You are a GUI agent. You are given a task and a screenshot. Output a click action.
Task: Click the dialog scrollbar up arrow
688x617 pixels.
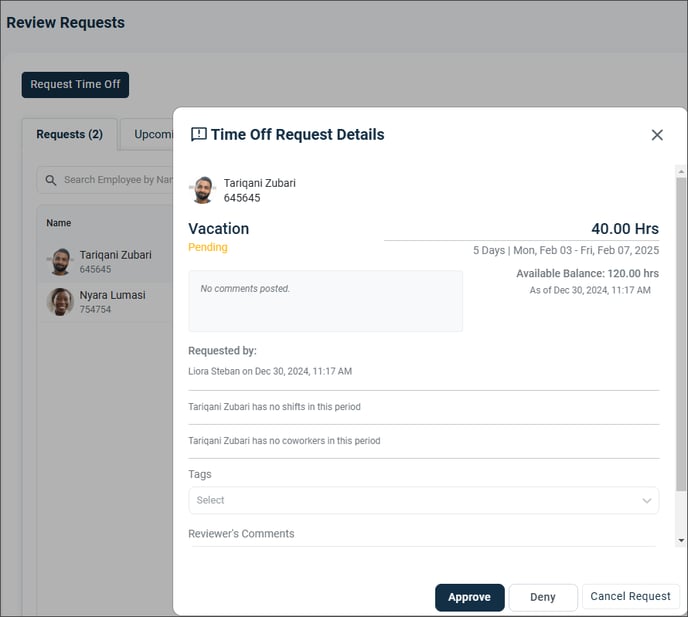681,172
